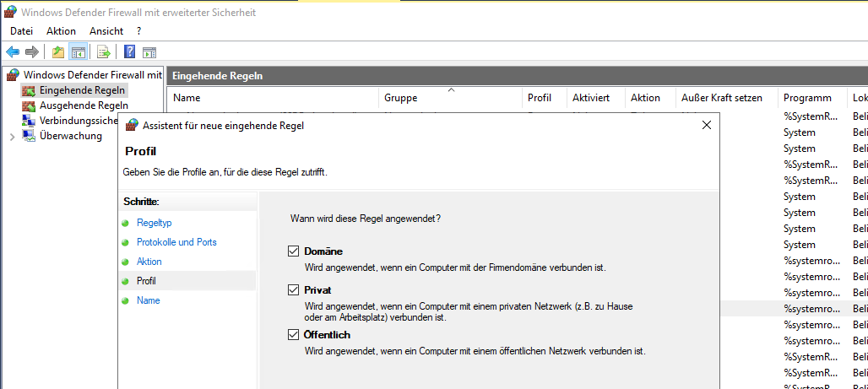Jump to the Protokolle und Ports step
Image resolution: width=868 pixels, height=389 pixels.
176,242
